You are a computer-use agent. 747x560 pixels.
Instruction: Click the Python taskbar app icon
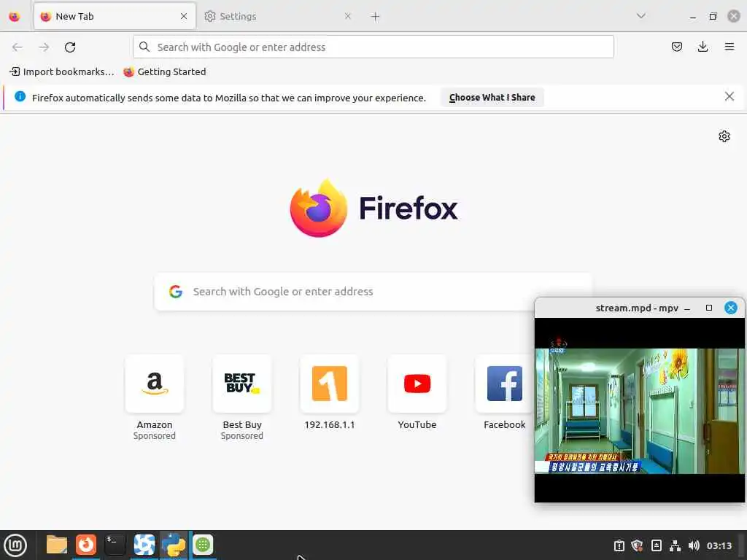pyautogui.click(x=174, y=545)
